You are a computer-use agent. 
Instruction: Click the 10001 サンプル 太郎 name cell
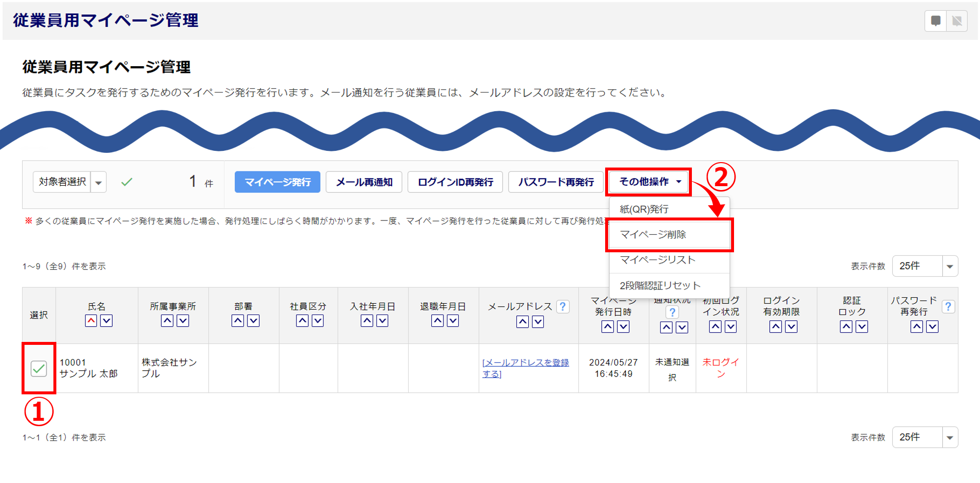tap(97, 368)
